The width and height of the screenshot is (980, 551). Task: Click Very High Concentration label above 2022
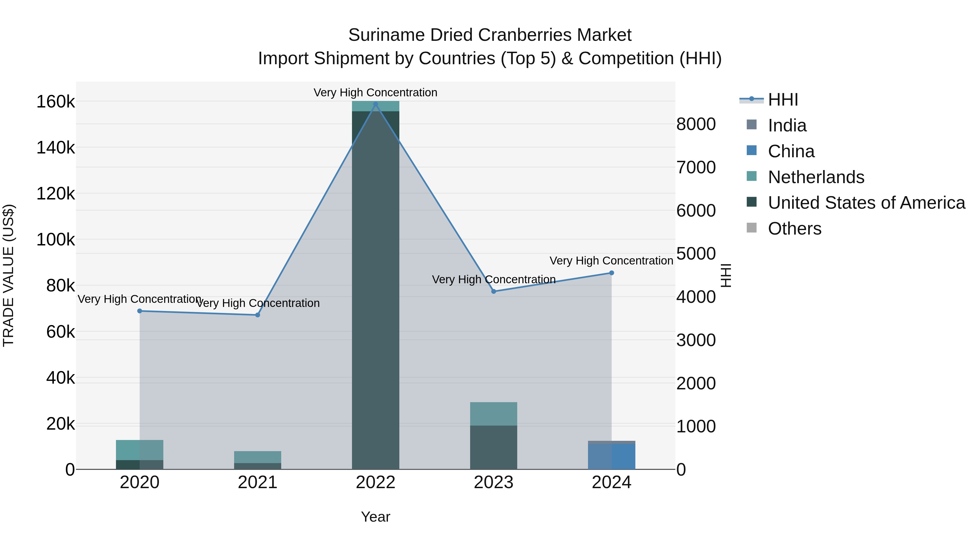pos(375,93)
